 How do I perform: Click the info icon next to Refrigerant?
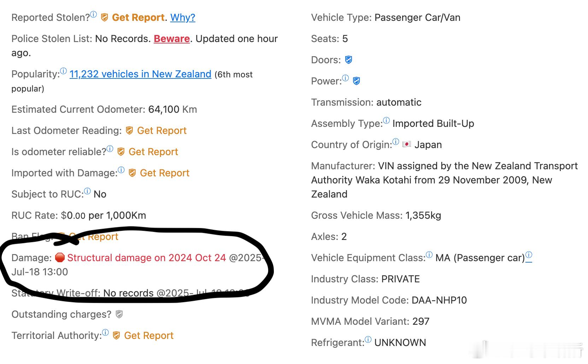(x=368, y=340)
